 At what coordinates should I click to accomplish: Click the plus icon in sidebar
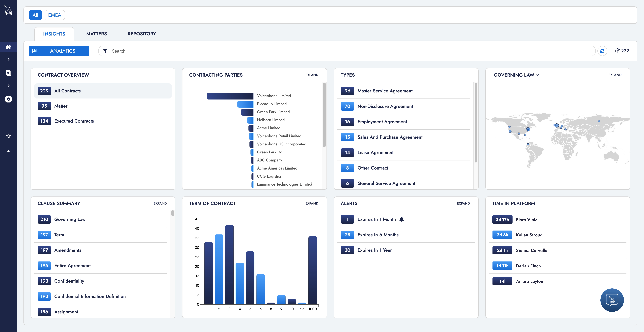8,151
